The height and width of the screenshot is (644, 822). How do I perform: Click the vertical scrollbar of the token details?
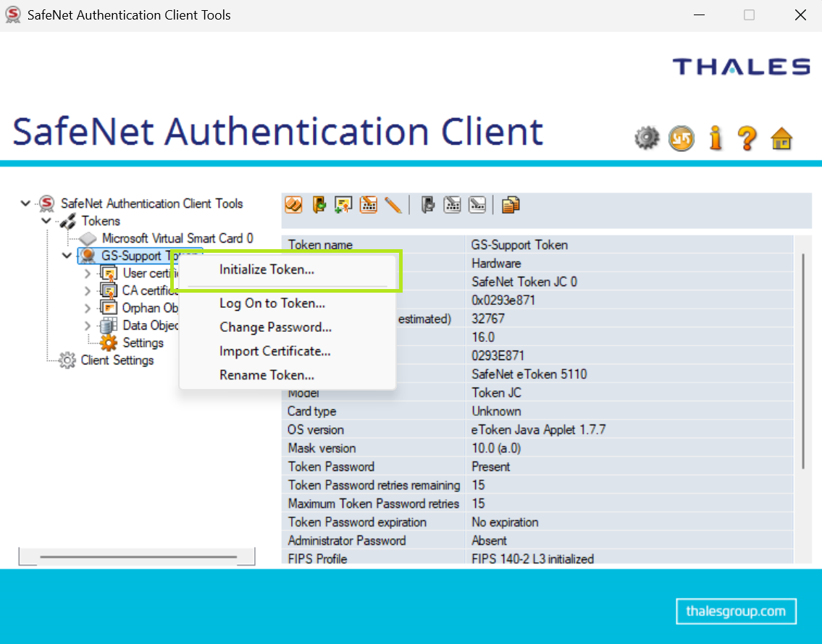coord(802,361)
